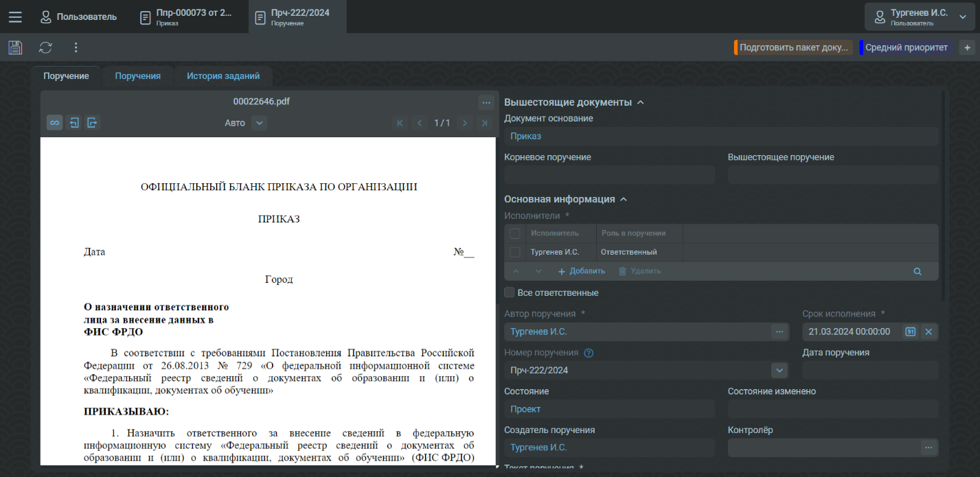
Task: Collapse the Вышестоящие документы section
Action: click(x=640, y=102)
